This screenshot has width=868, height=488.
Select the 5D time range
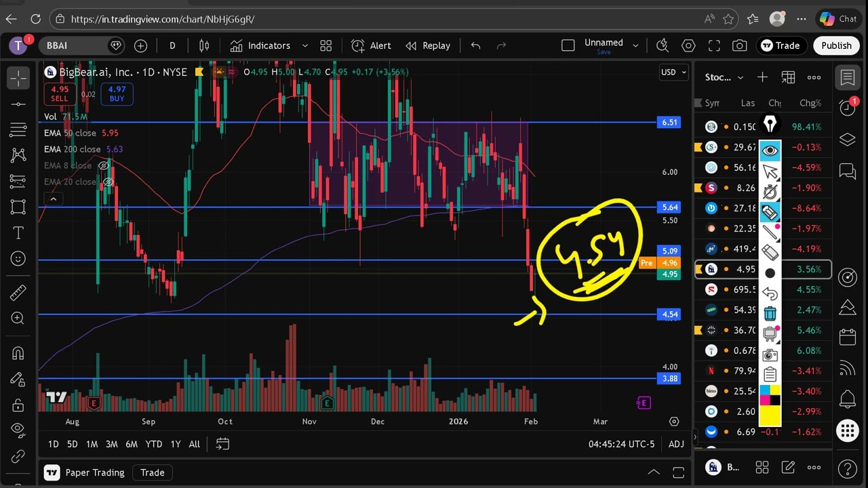tap(72, 444)
